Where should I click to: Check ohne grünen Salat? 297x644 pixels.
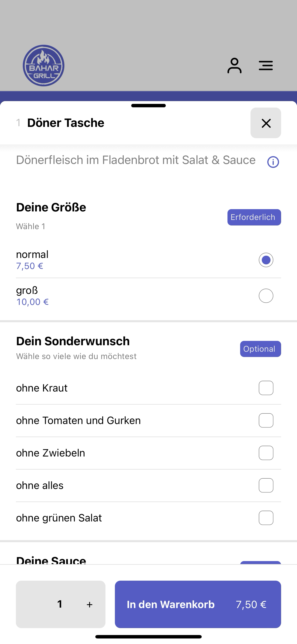tap(266, 518)
